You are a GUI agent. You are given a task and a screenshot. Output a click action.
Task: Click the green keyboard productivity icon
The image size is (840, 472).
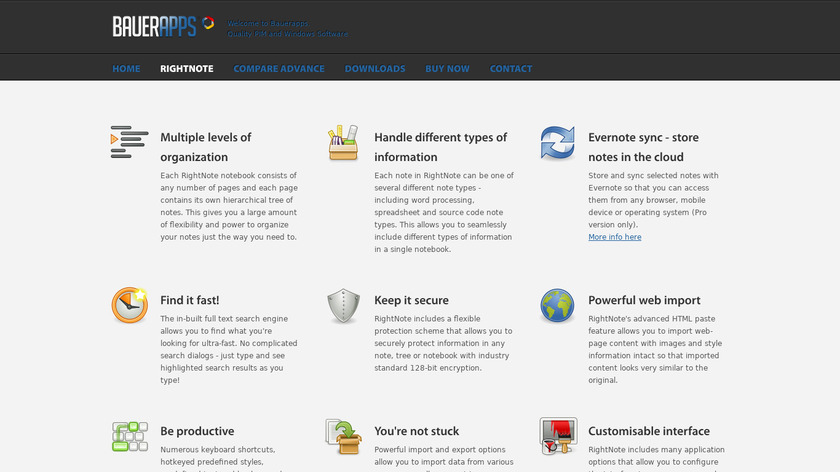[x=130, y=437]
